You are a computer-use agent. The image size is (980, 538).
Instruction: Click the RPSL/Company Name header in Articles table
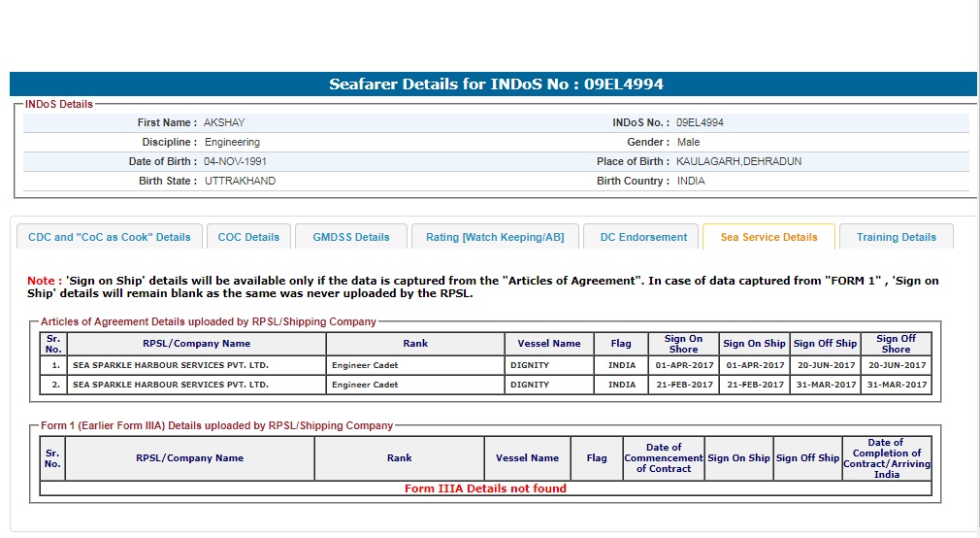[x=196, y=344]
